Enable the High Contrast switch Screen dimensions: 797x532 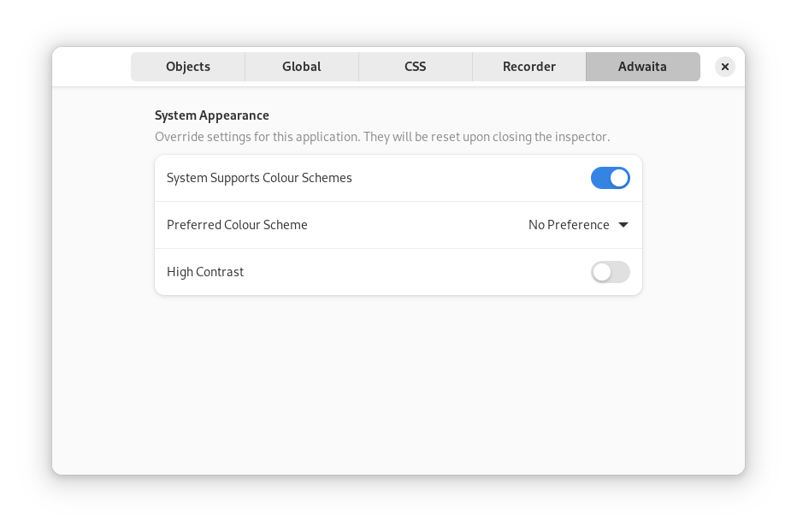[611, 272]
